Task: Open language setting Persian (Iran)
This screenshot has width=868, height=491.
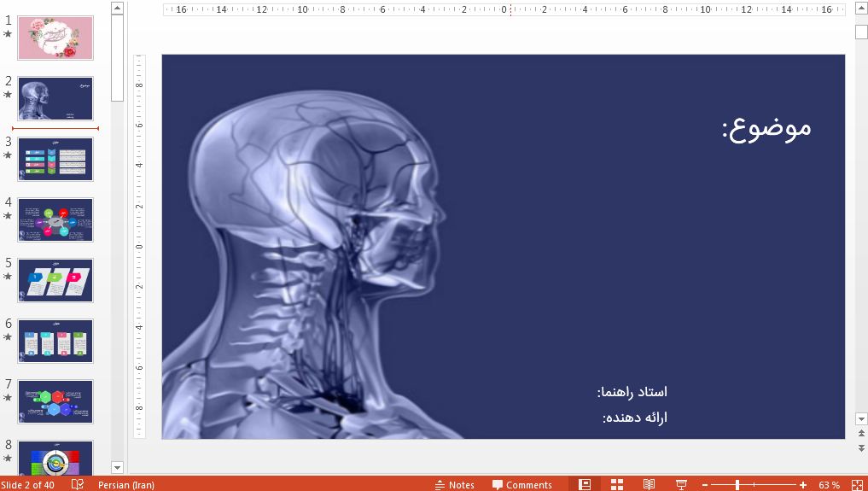Action: pyautogui.click(x=126, y=484)
